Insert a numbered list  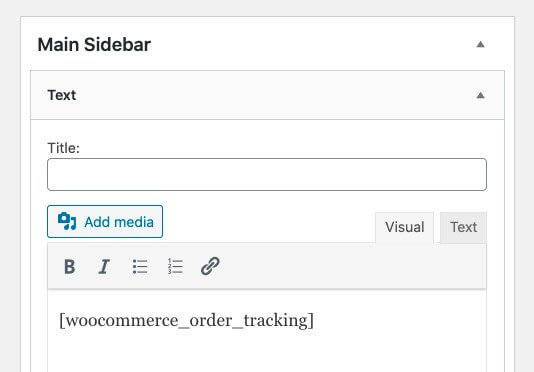pos(175,266)
